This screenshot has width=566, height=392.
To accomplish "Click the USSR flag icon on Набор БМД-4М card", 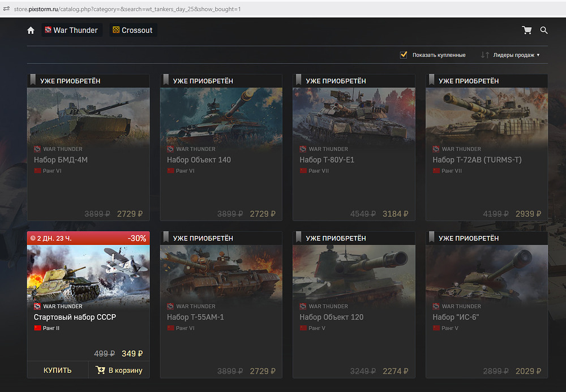I will [37, 171].
